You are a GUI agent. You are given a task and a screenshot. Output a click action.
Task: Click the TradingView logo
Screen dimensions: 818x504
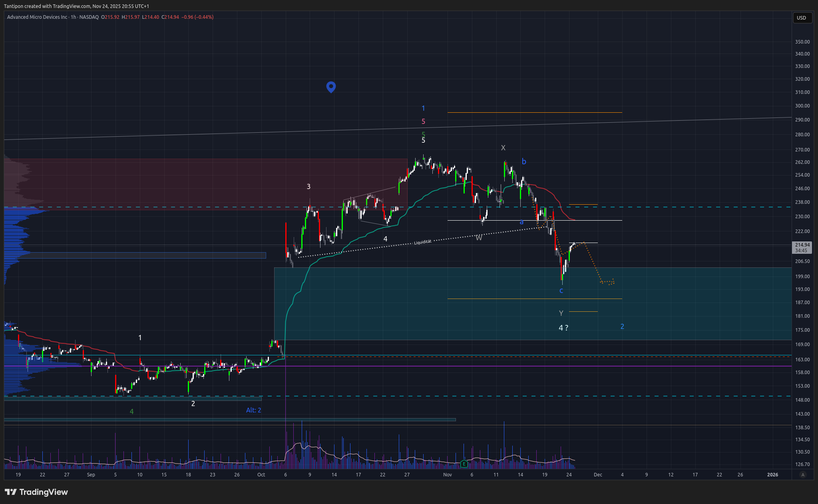[x=36, y=492]
